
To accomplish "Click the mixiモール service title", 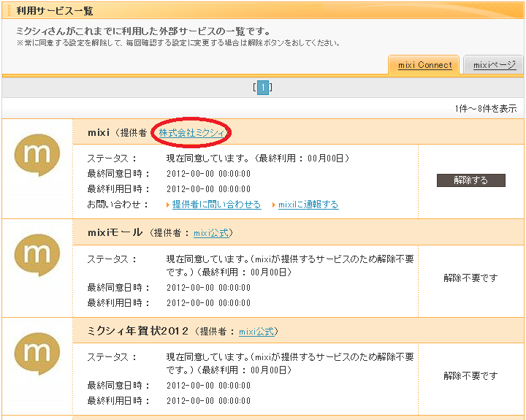I will [115, 232].
